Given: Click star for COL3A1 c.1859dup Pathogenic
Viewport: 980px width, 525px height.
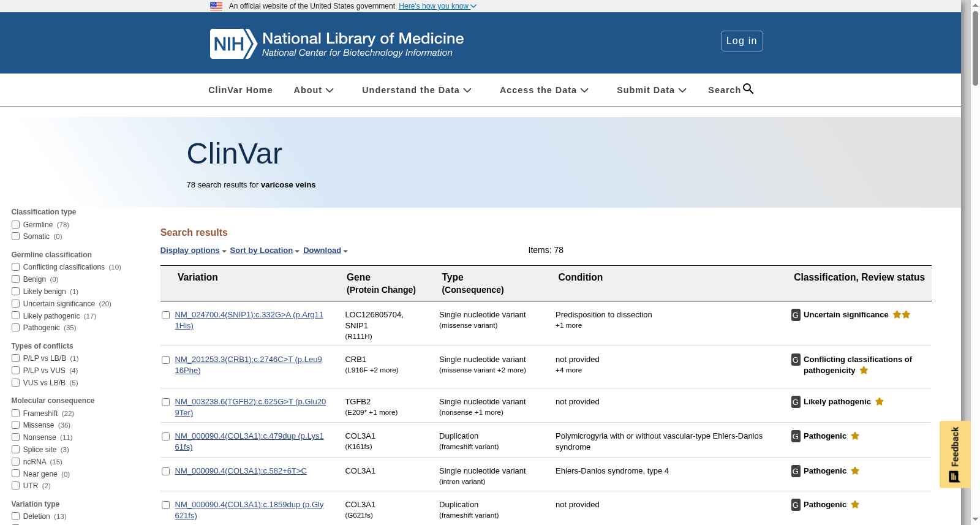Looking at the screenshot, I should pyautogui.click(x=856, y=505).
